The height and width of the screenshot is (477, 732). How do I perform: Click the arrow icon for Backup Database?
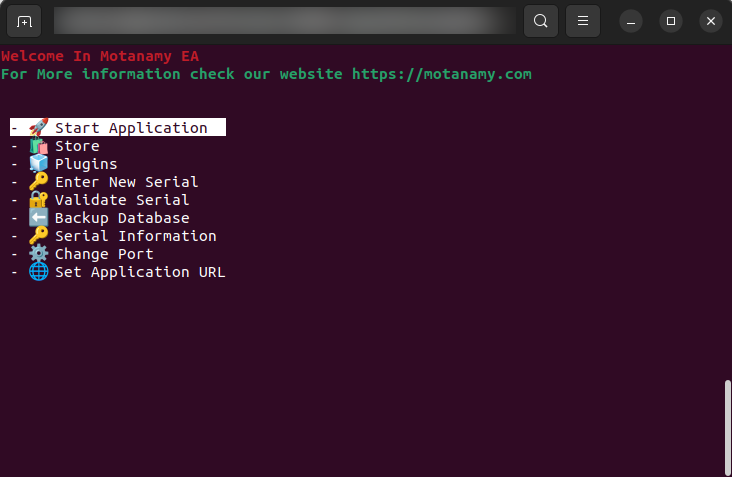(x=38, y=218)
